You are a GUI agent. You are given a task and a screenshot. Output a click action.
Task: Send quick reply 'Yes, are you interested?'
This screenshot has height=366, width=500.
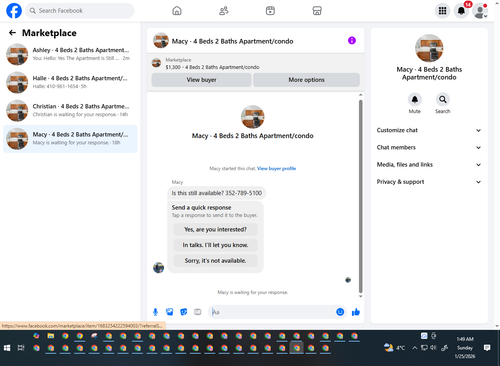click(215, 229)
